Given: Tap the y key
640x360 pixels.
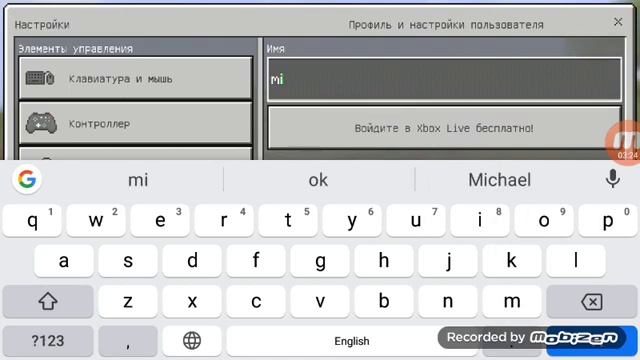Looking at the screenshot, I should click(x=352, y=220).
